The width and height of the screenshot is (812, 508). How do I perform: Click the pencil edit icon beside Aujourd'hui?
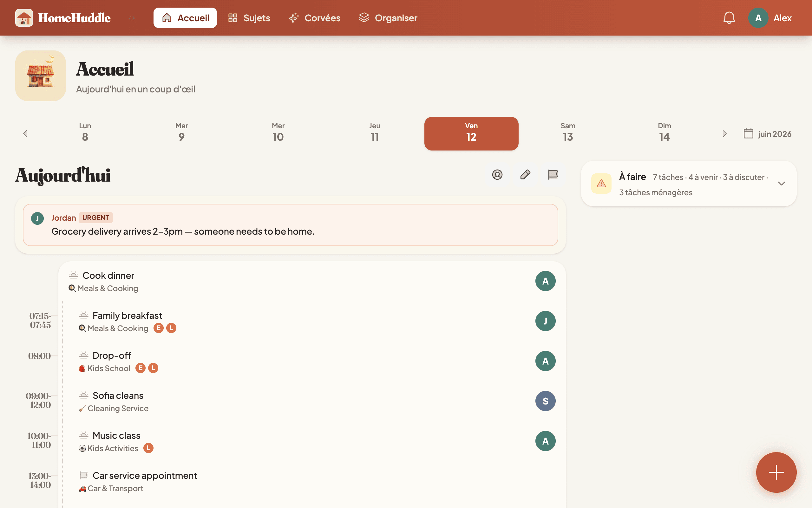coord(525,175)
